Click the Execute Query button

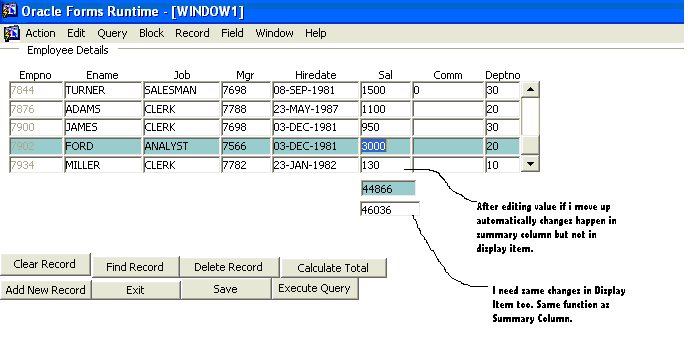(315, 288)
